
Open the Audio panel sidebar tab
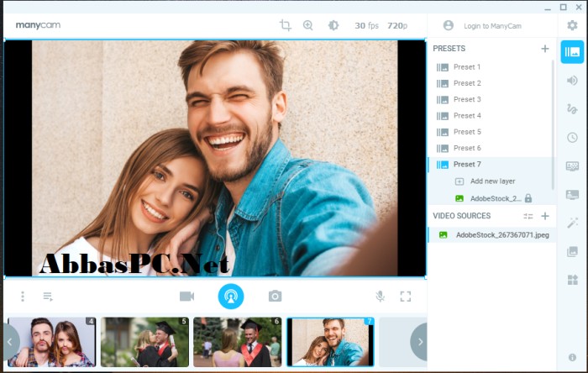pyautogui.click(x=572, y=80)
